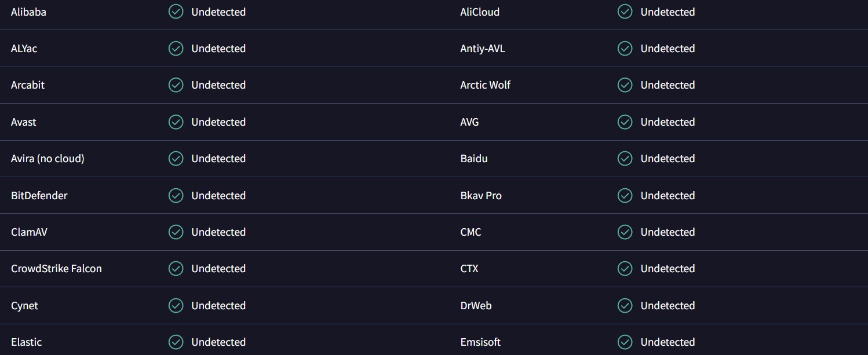Select the check icon next to DrWeb
Image resolution: width=868 pixels, height=355 pixels.
625,305
